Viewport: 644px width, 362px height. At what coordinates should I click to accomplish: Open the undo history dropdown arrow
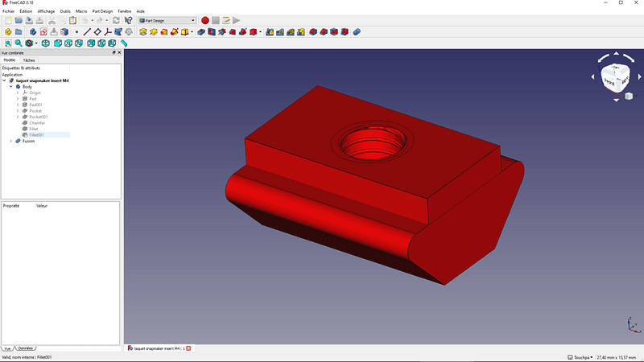point(92,21)
